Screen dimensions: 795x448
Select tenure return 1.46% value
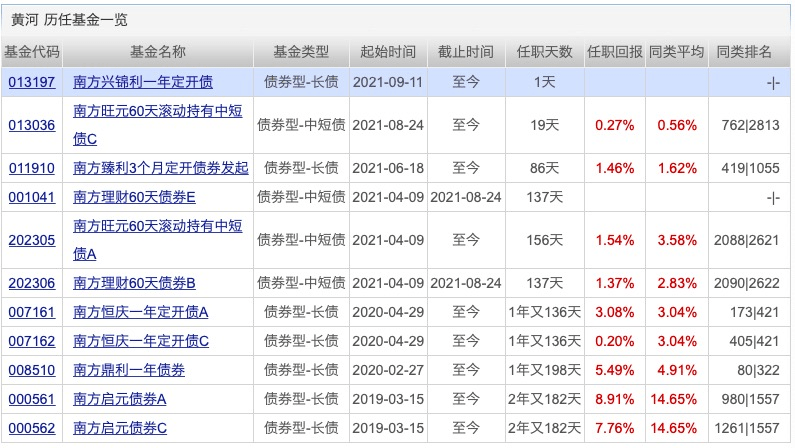click(615, 168)
